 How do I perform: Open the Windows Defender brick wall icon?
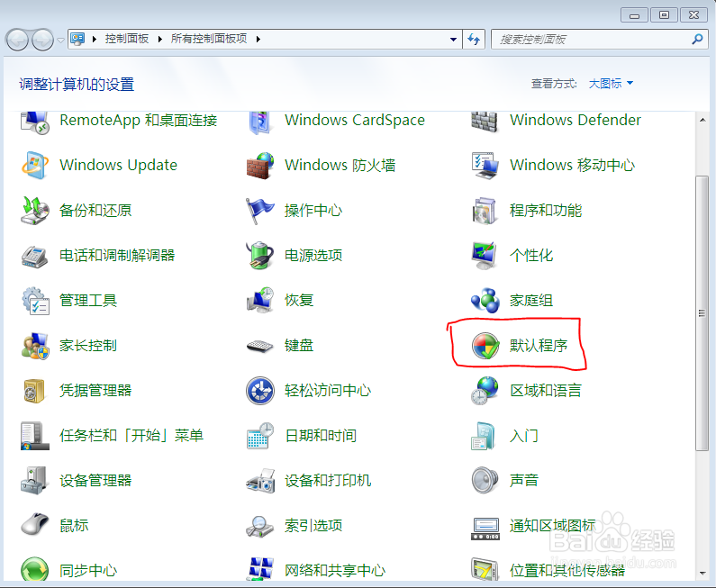coord(485,122)
